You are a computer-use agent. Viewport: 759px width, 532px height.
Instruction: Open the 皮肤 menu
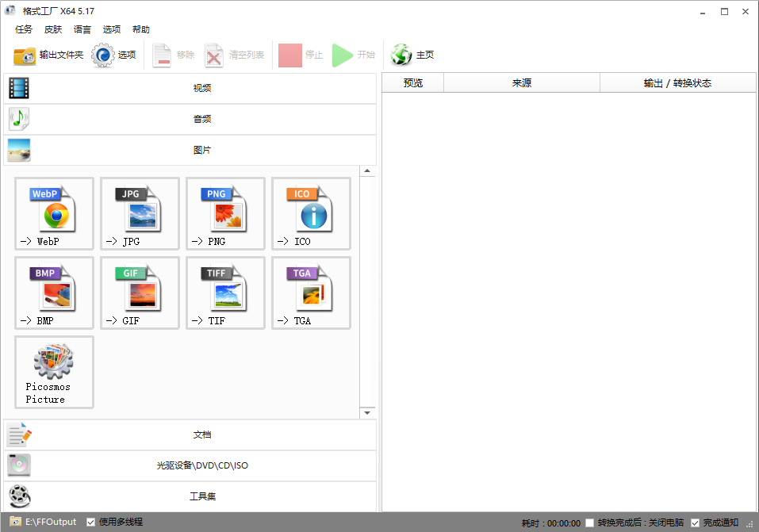click(53, 29)
